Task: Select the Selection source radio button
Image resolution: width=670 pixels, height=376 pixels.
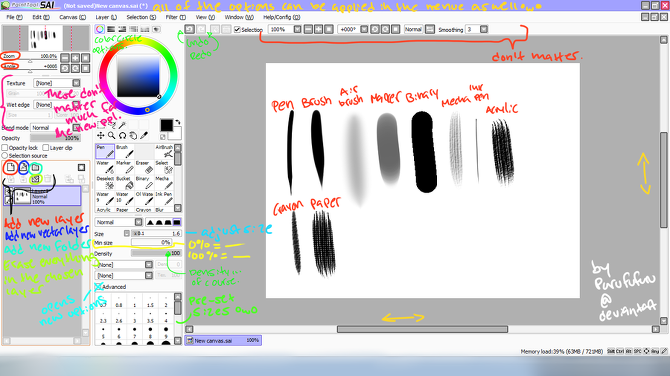Action: [x=5, y=156]
